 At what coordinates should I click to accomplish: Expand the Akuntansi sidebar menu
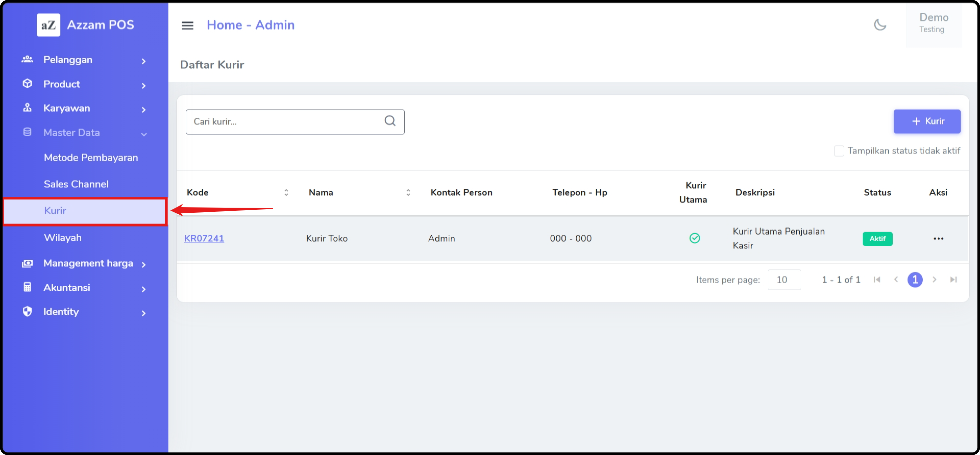(84, 288)
